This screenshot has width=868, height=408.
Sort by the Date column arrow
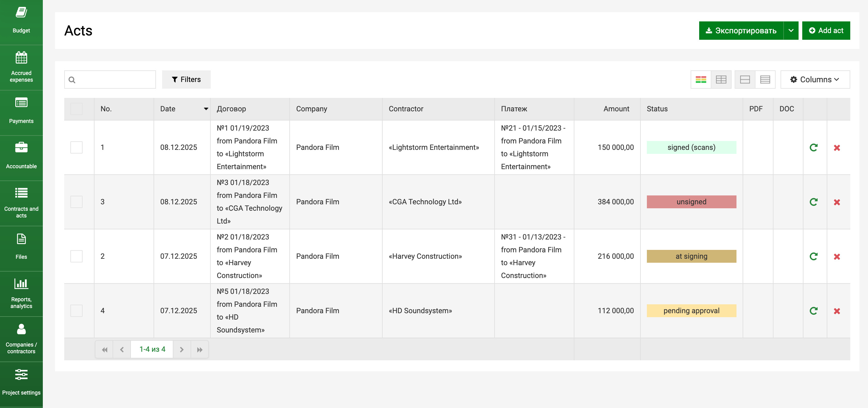click(206, 109)
